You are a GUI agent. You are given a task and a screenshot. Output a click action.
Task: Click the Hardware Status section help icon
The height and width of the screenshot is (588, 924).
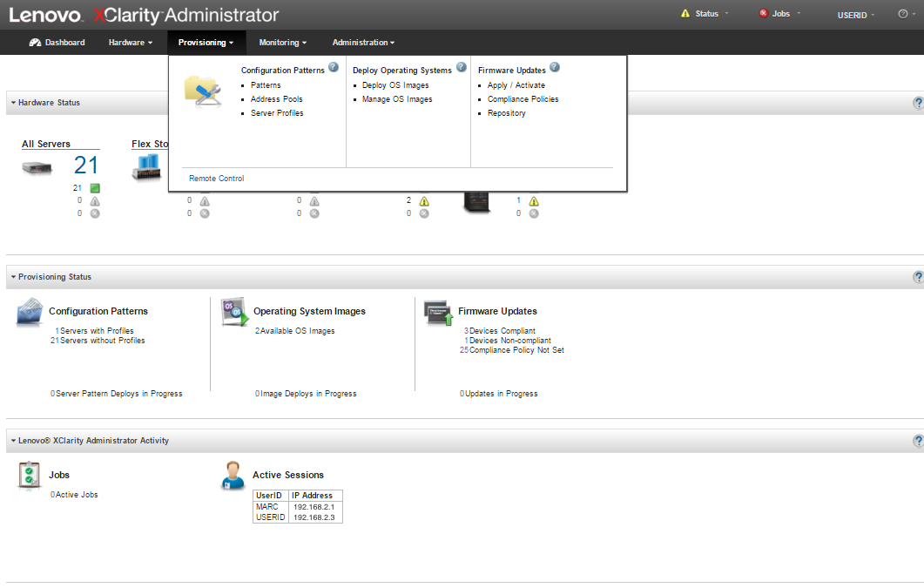point(918,103)
